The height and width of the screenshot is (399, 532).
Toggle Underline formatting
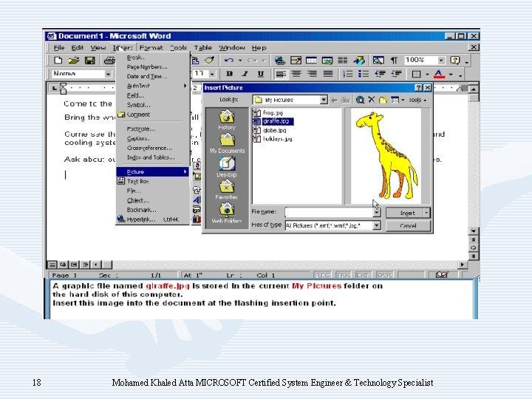[261, 74]
